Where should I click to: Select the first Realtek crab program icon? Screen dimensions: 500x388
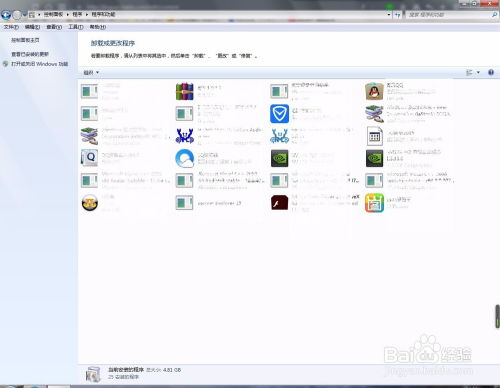pyautogui.click(x=185, y=136)
